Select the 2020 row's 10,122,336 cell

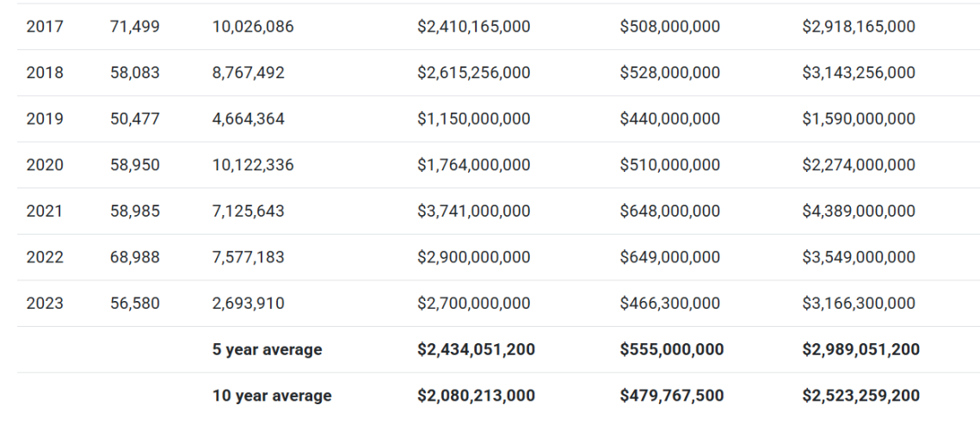[x=252, y=165]
